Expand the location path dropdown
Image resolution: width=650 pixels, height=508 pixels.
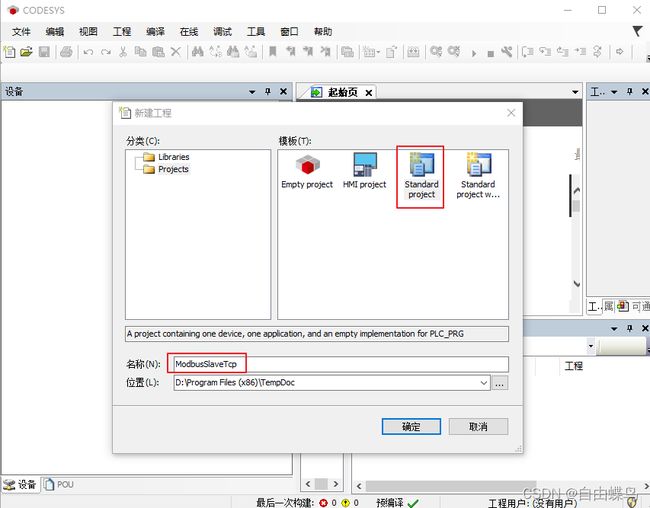coord(483,383)
